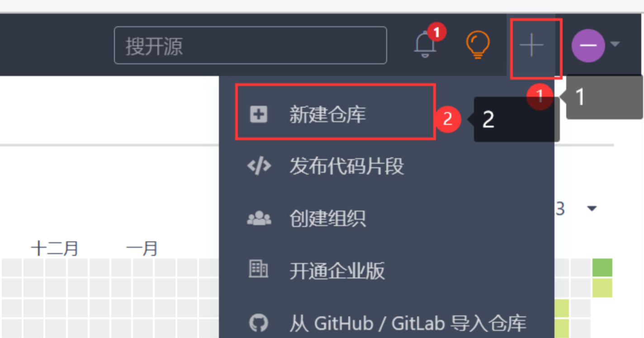
Task: Click the dark green contribution square
Action: (x=602, y=268)
